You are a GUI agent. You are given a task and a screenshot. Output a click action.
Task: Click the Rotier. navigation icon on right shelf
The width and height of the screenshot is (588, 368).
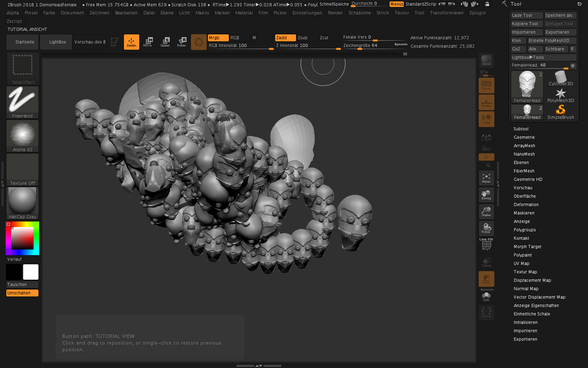[x=487, y=228]
